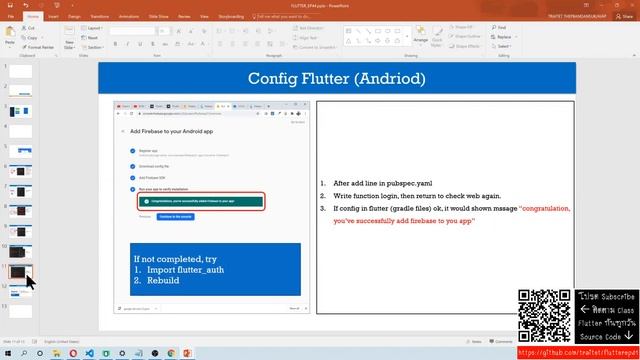640x360 pixels.
Task: Open the File tab
Action: tap(11, 16)
